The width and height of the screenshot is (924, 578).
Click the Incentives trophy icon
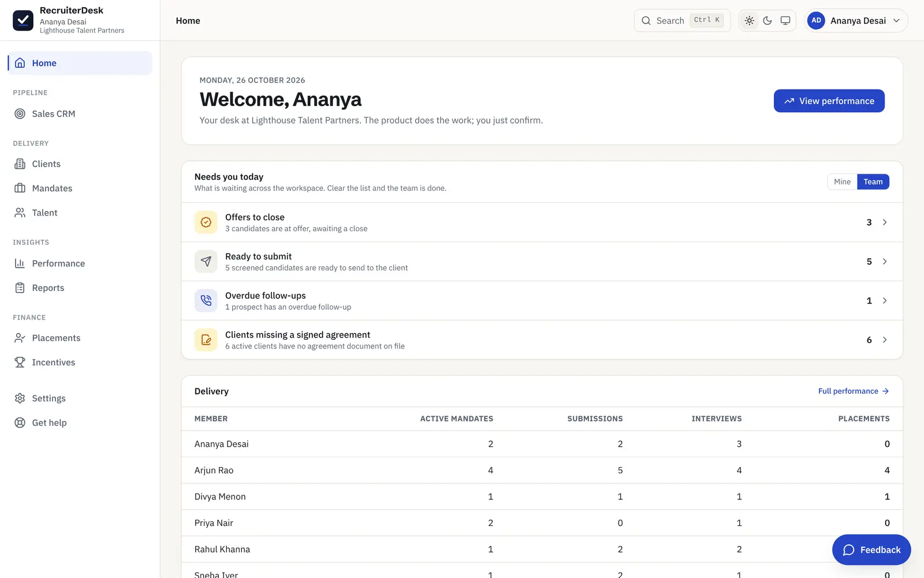(20, 362)
